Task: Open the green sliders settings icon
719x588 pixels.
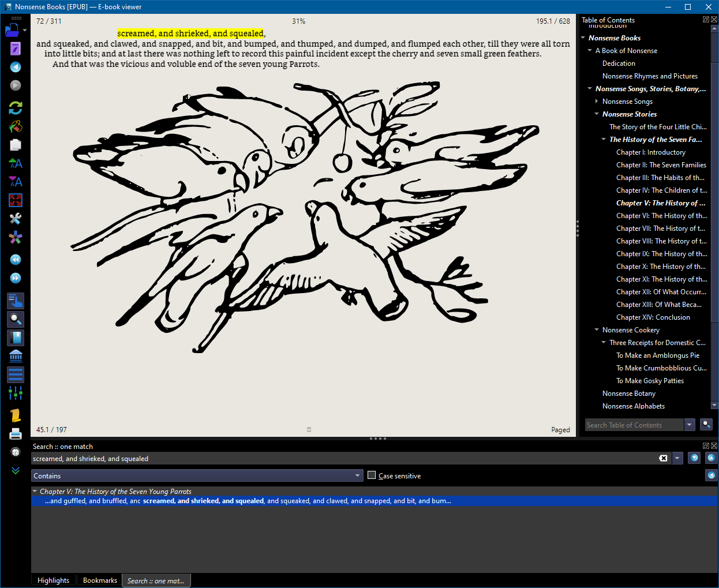Action: pyautogui.click(x=16, y=393)
